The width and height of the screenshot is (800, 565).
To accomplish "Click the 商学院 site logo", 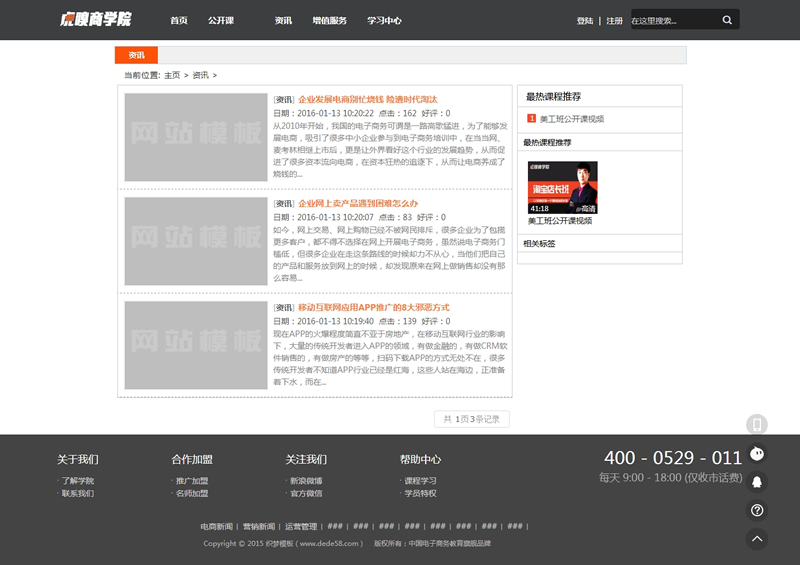I will [x=94, y=20].
